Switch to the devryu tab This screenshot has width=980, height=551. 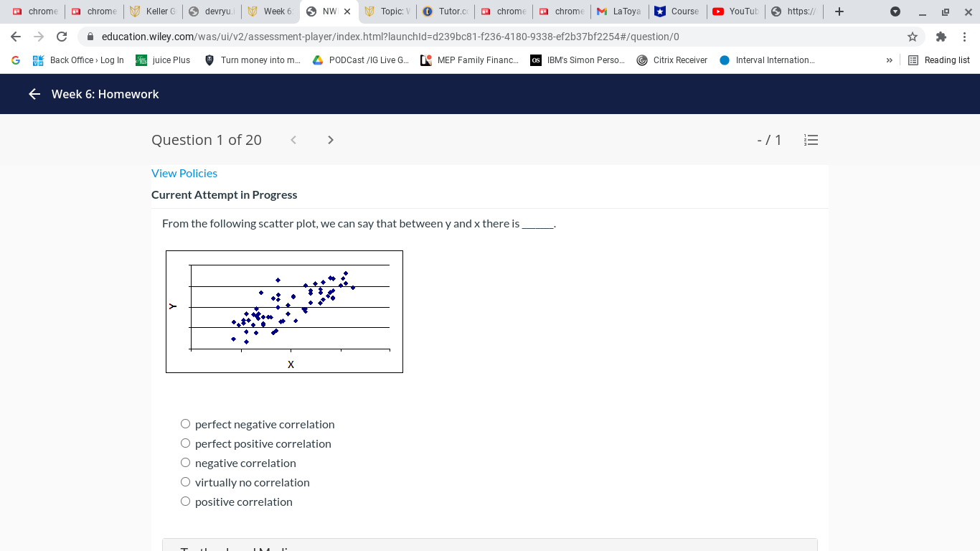pos(211,11)
